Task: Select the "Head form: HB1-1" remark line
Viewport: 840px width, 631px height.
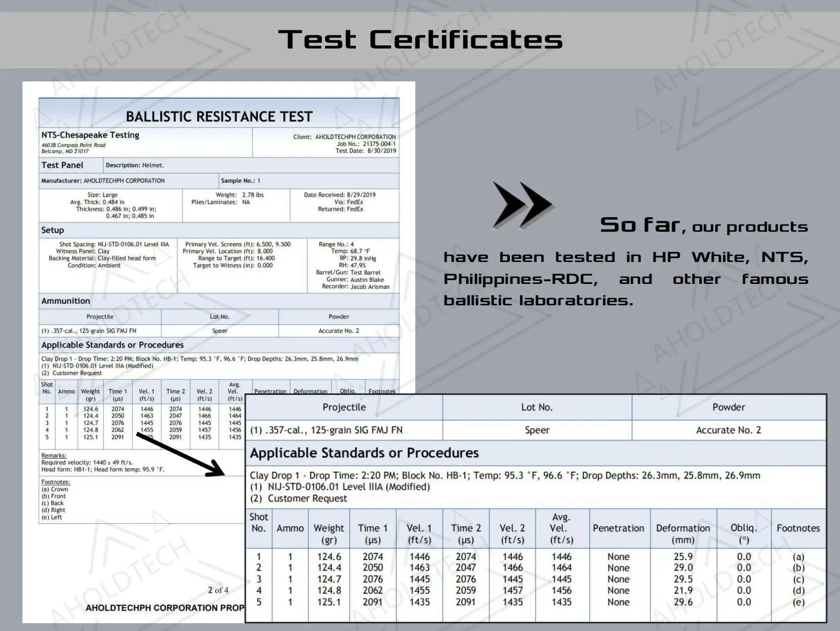Action: coord(103,469)
